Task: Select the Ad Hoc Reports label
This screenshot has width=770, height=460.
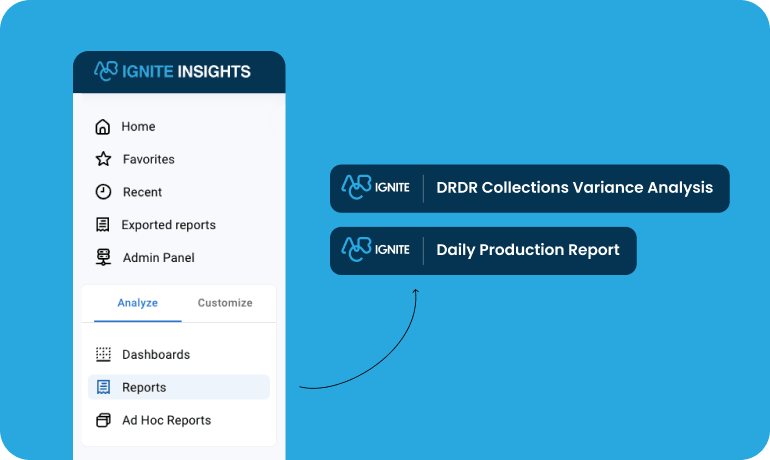Action: 166,420
